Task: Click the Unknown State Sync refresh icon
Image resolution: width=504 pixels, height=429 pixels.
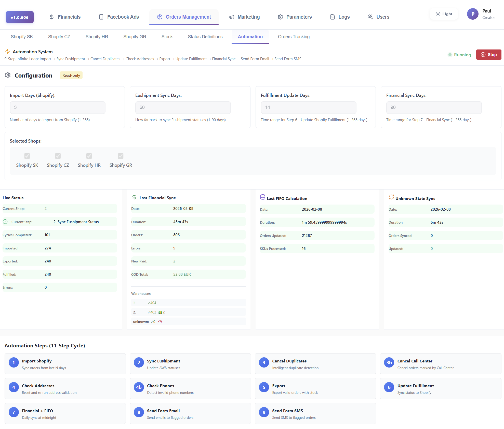Action: click(391, 197)
